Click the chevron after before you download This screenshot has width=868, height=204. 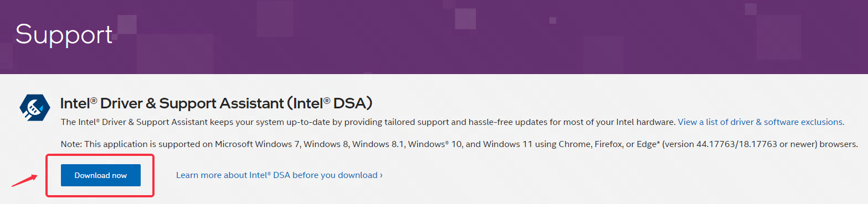point(381,175)
